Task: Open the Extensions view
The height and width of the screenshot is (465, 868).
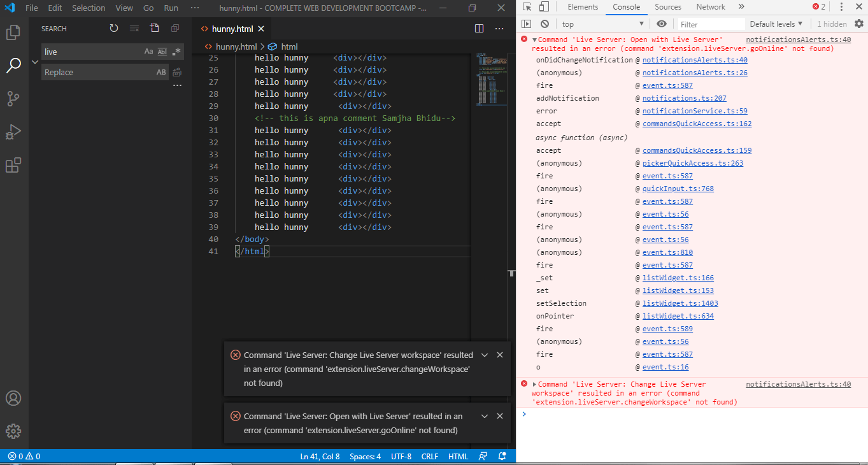Action: pos(13,166)
